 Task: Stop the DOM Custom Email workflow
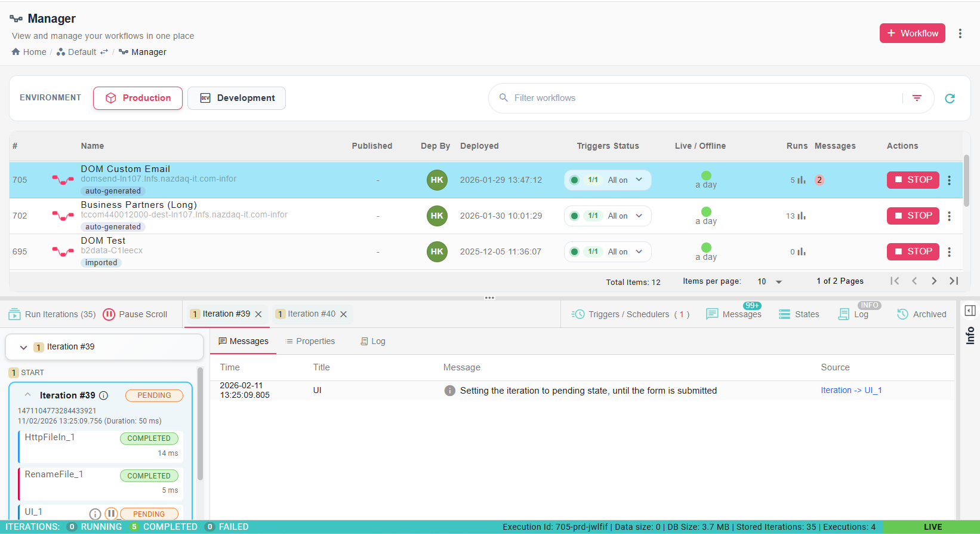pos(913,180)
